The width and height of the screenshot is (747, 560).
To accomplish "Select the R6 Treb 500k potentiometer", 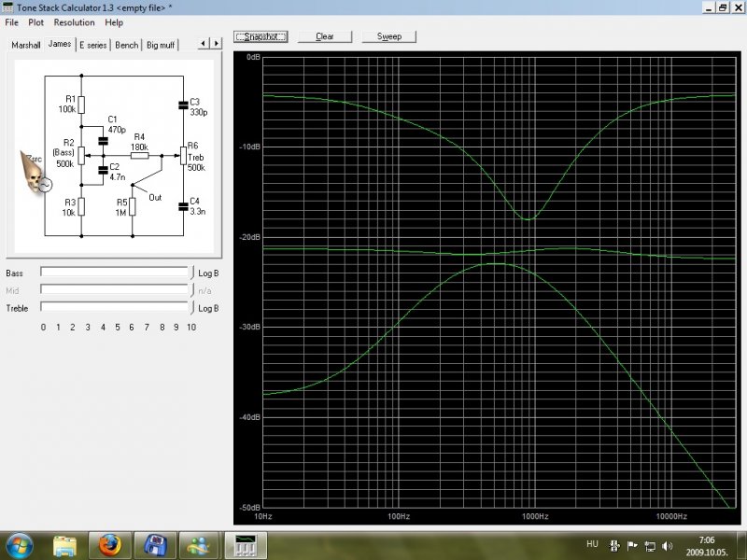I will pyautogui.click(x=183, y=156).
